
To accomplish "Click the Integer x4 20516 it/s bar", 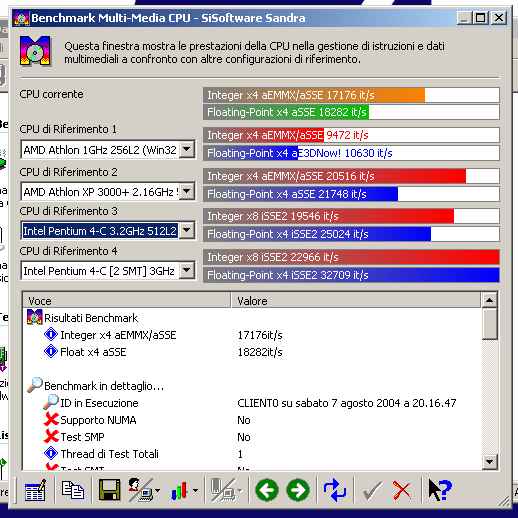I will [351, 176].
